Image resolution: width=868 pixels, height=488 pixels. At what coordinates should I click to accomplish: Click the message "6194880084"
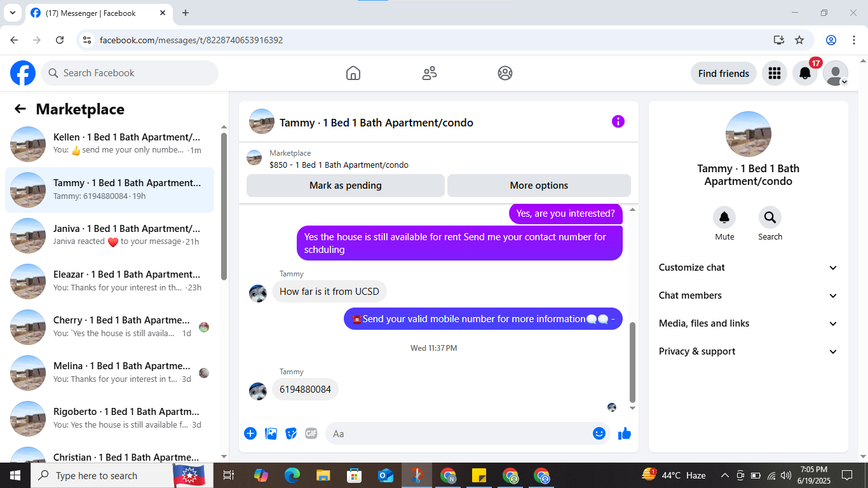[305, 390]
